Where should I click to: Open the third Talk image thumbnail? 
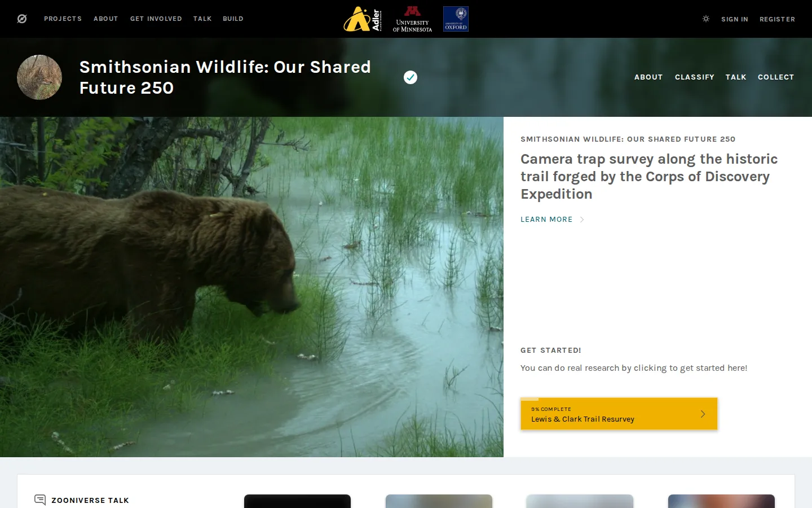[x=580, y=501]
